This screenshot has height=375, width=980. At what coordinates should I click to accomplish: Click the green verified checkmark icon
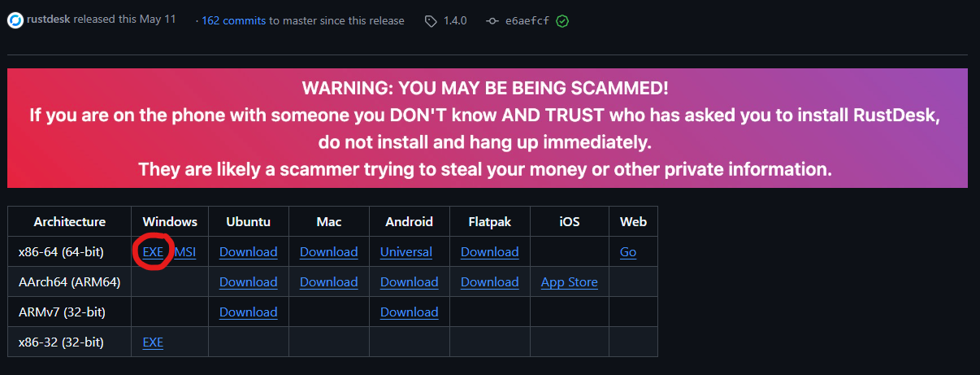562,21
